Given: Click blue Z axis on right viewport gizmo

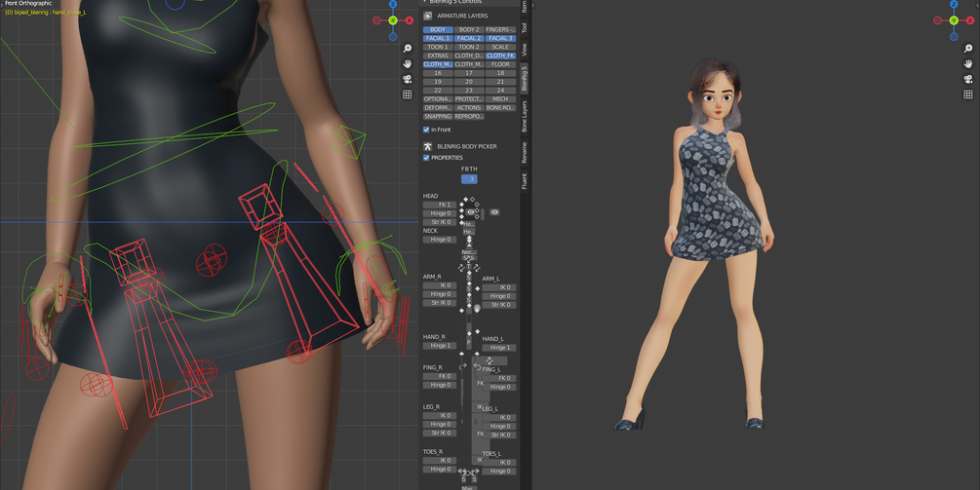Looking at the screenshot, I should tap(954, 4).
